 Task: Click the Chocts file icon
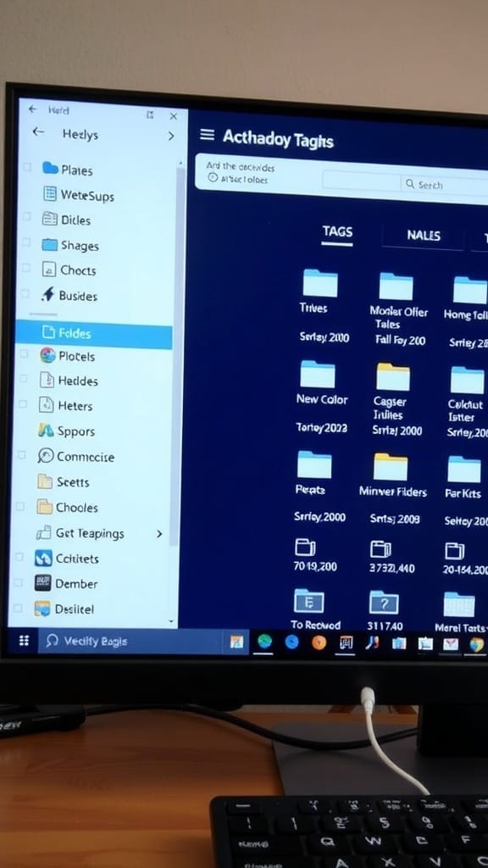point(50,270)
